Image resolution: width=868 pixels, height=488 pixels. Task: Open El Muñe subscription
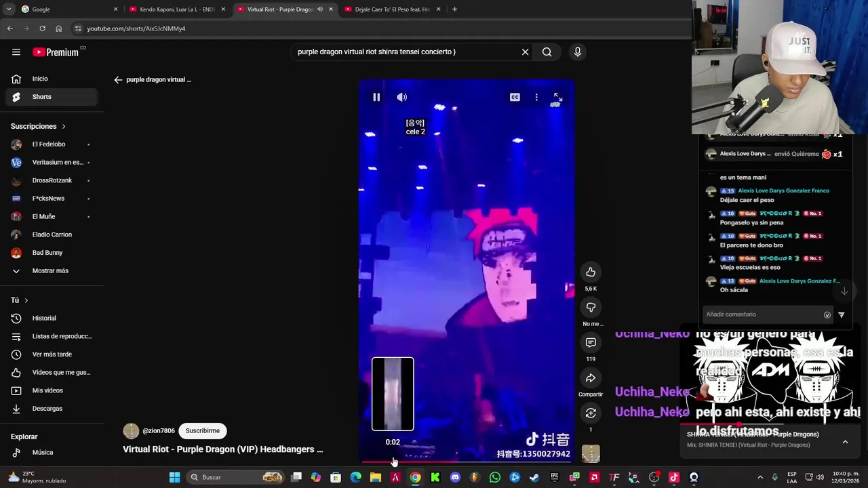[x=52, y=216]
